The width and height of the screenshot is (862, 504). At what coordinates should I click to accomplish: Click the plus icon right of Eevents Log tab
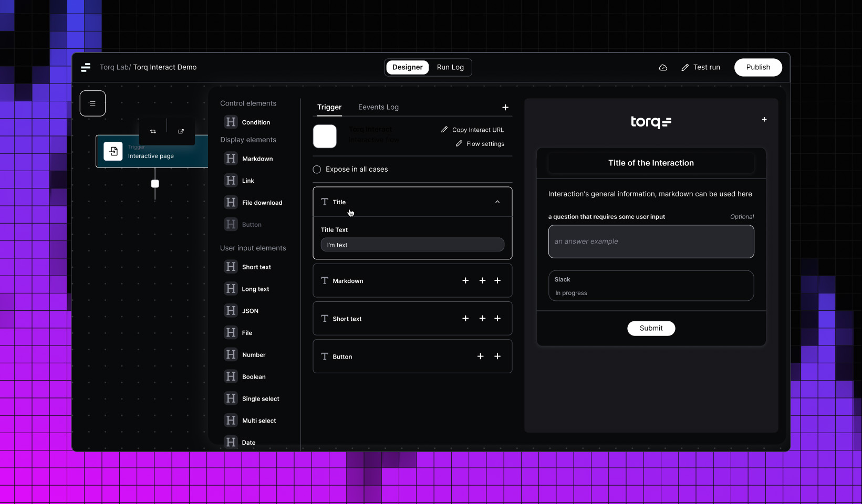505,107
